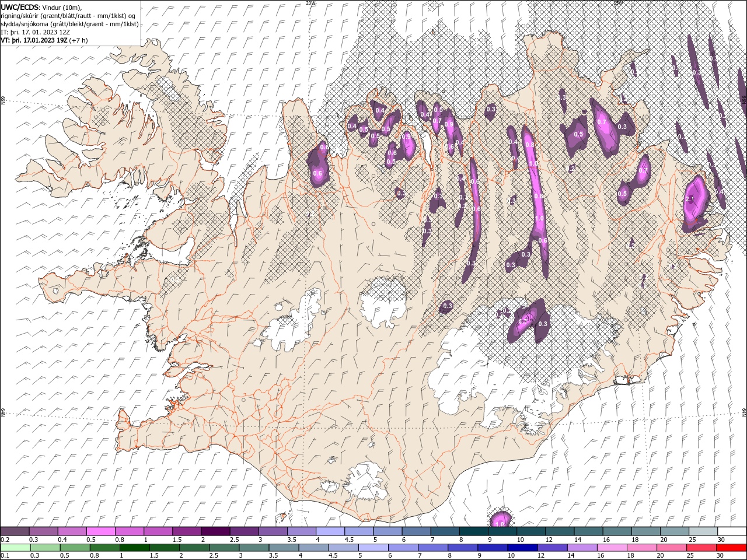Click the 'IT: þri. 17. 01. 2023 12Z' line

coord(34,32)
